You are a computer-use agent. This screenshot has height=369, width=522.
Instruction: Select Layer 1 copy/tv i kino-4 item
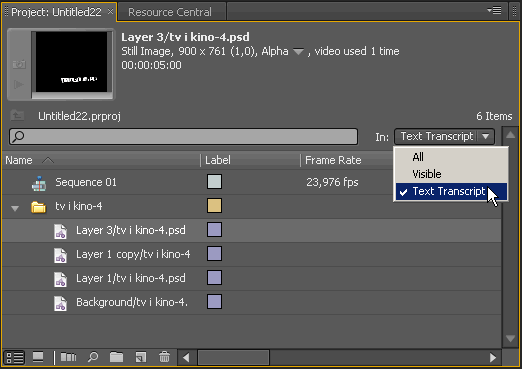(x=133, y=254)
